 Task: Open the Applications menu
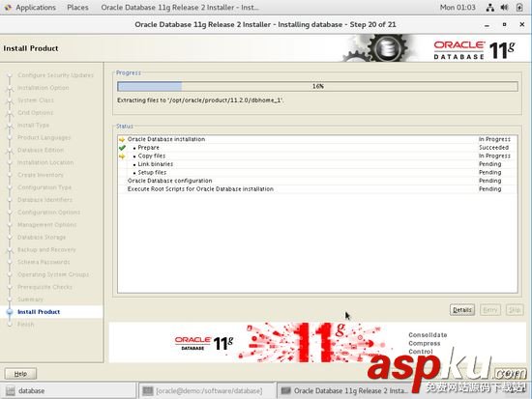(36, 7)
